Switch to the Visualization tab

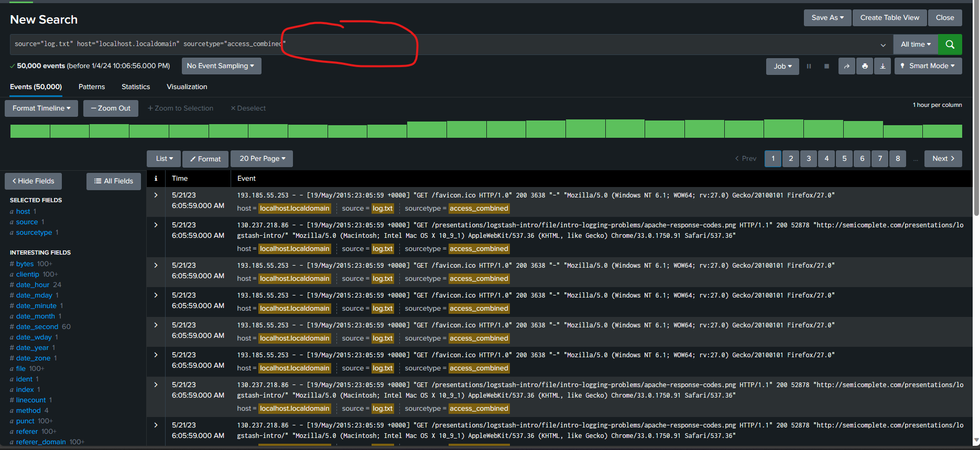187,87
